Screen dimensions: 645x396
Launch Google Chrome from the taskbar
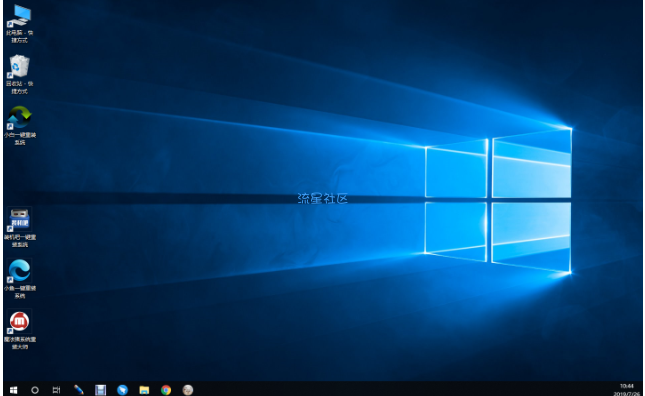point(166,390)
